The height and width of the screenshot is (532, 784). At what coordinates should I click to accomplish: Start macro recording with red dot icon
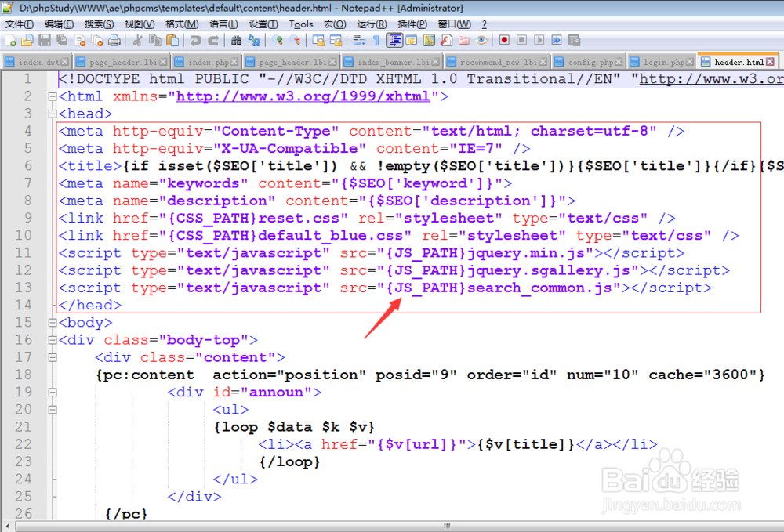pos(504,41)
